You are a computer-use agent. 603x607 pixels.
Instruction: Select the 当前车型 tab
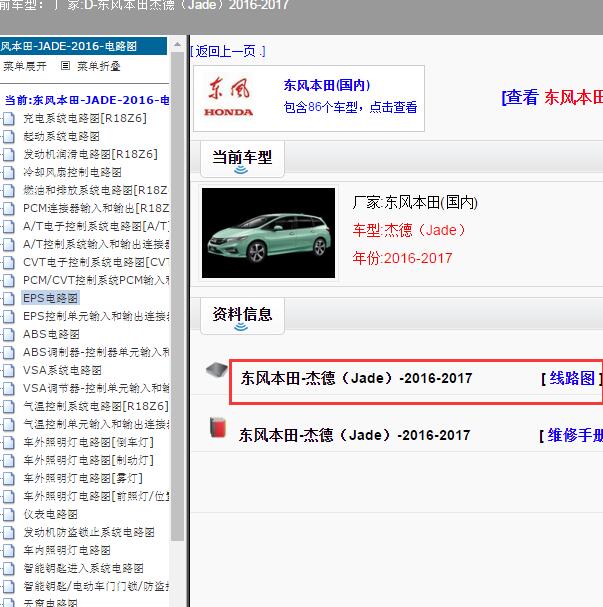[242, 158]
